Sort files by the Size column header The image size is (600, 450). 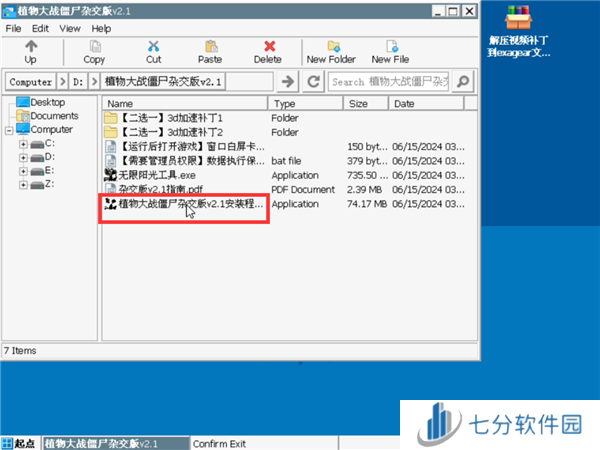coord(366,103)
